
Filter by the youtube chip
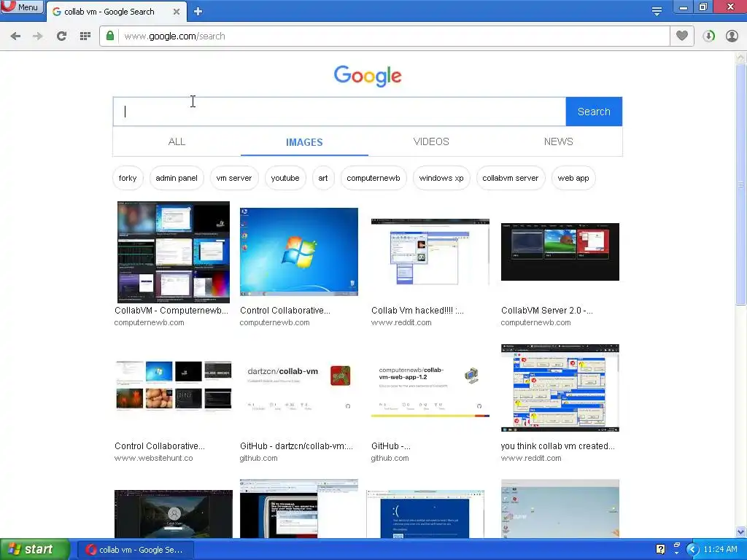[285, 178]
